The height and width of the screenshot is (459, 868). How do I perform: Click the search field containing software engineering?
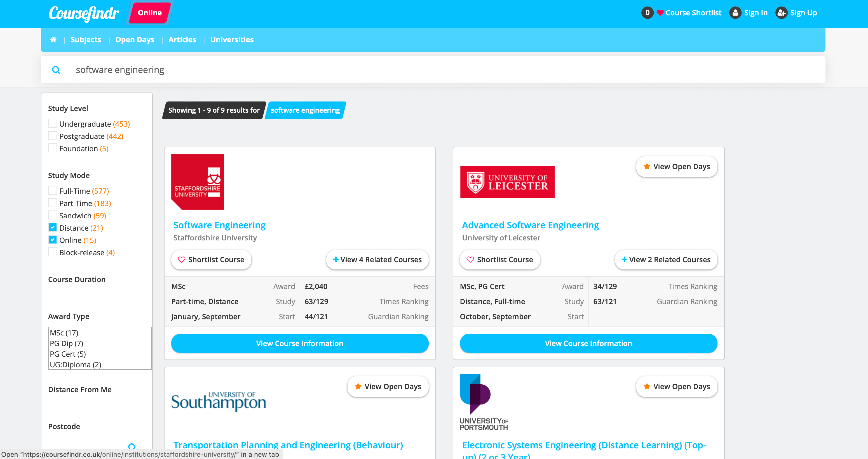433,70
